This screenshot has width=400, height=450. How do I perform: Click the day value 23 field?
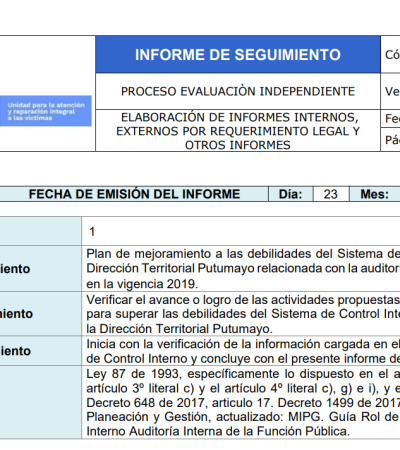pyautogui.click(x=331, y=194)
